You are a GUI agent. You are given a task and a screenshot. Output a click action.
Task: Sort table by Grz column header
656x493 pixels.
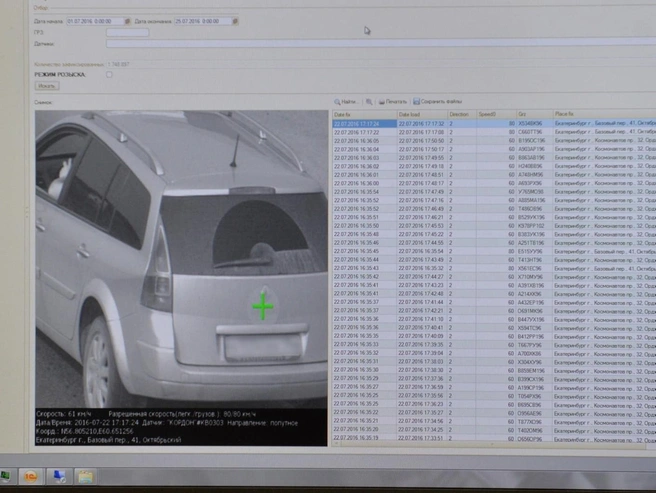coord(534,114)
